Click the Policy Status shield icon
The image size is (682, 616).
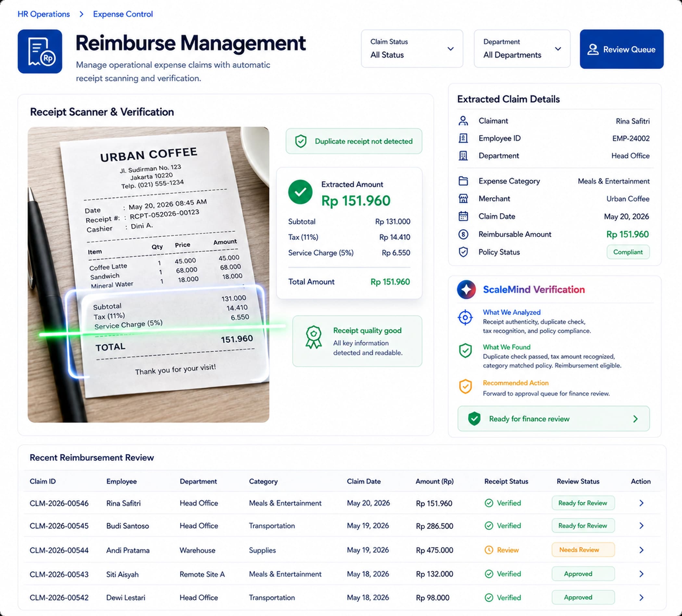pos(463,252)
